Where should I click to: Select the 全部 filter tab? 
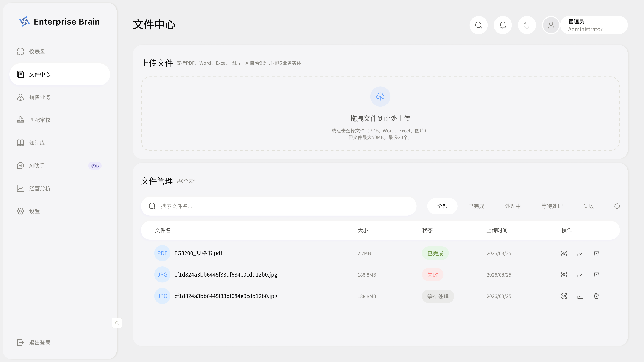(442, 206)
